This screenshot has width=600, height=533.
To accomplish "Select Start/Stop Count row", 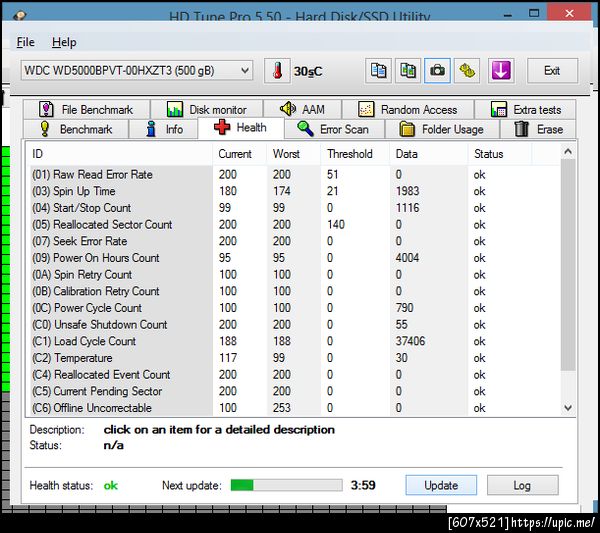I will click(295, 208).
